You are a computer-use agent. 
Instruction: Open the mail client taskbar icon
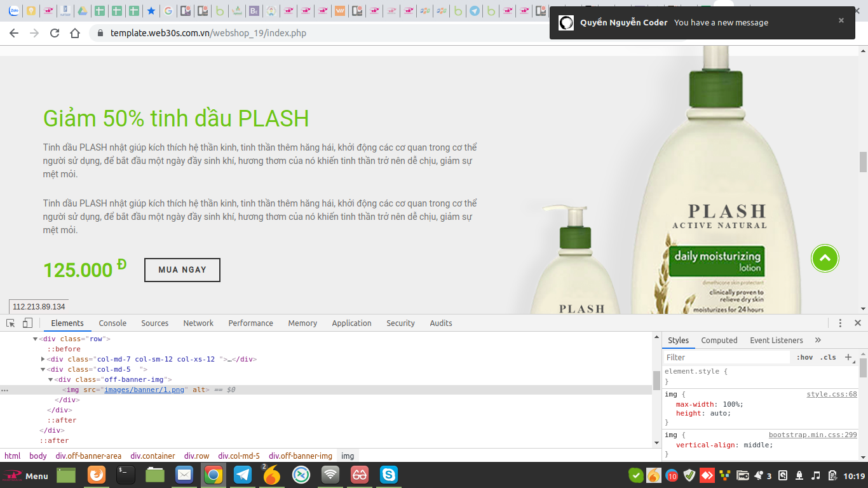[184, 475]
